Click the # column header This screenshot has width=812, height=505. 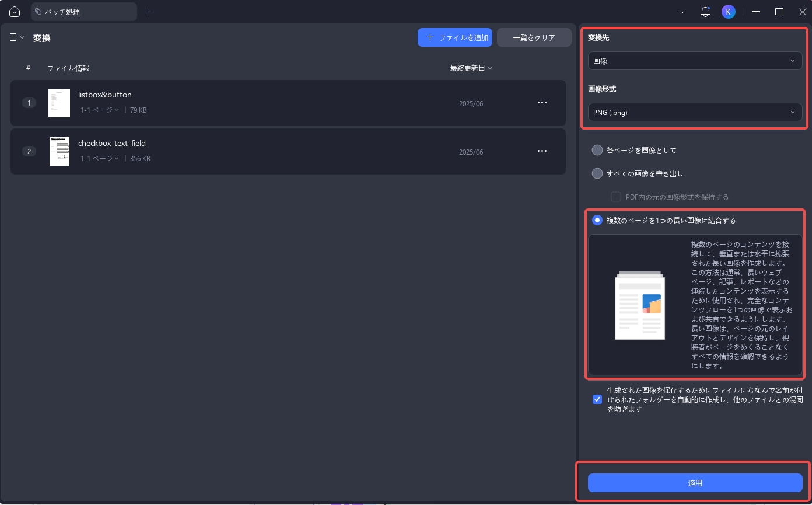pyautogui.click(x=28, y=68)
